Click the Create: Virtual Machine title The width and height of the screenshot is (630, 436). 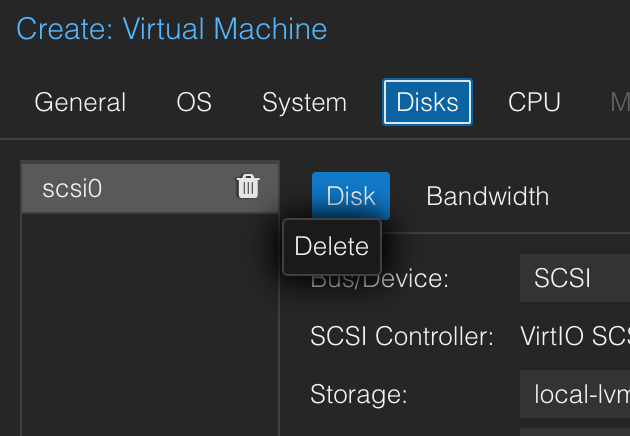click(x=172, y=29)
